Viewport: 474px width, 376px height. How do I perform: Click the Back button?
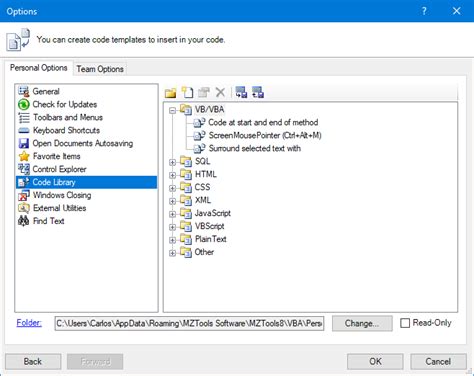[33, 362]
